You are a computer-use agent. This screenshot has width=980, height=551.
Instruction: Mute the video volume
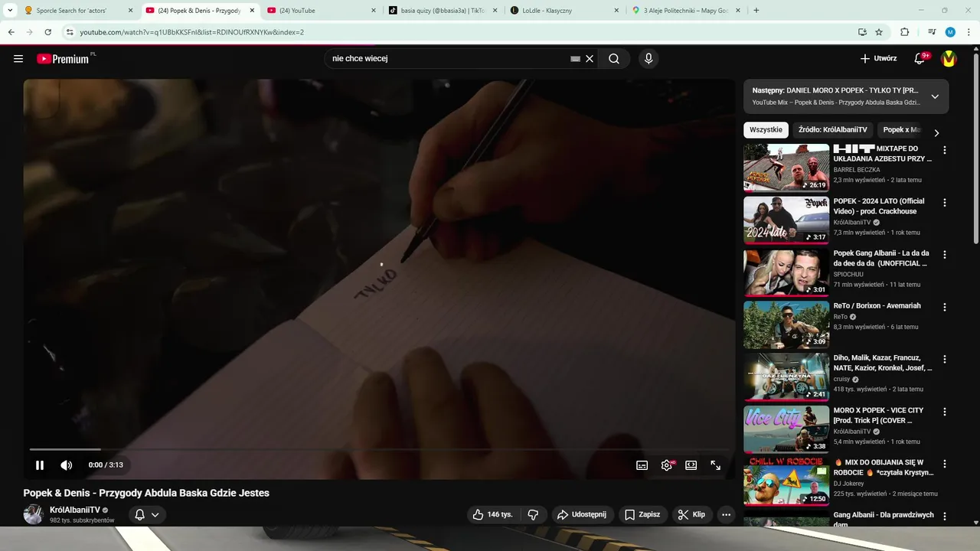point(67,465)
